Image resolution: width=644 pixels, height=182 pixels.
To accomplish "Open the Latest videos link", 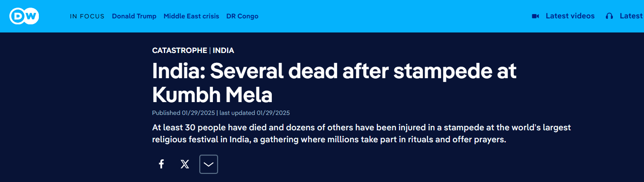I will (x=570, y=16).
